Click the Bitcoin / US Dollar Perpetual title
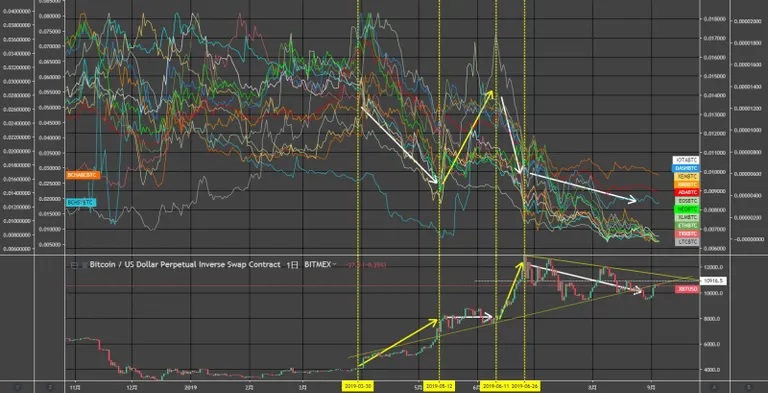768x393 pixels. 185,265
